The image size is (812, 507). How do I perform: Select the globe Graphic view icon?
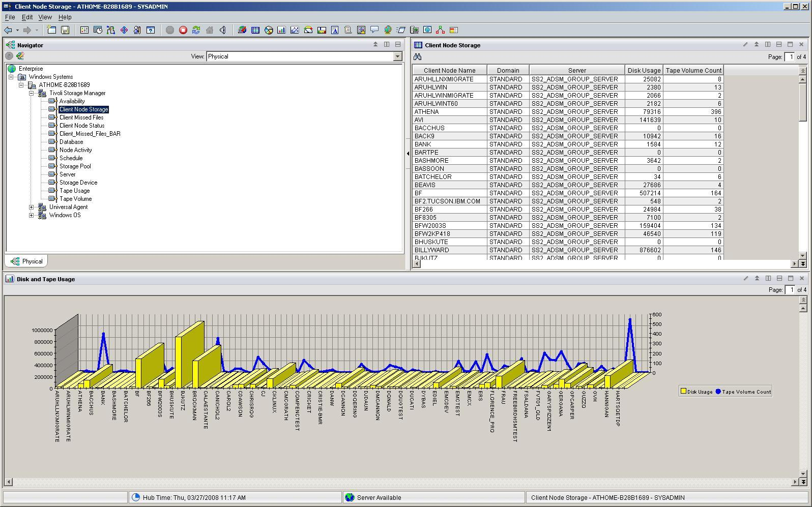pyautogui.click(x=388, y=30)
